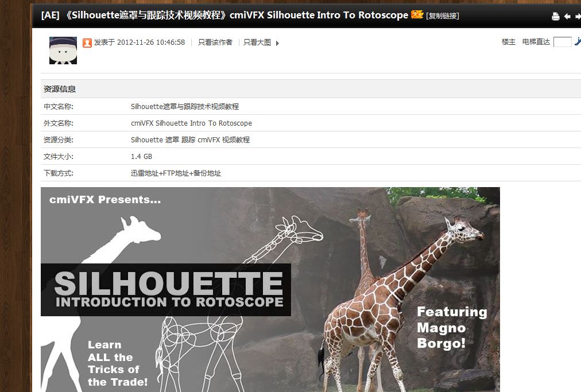Click the 电梯直达 label
This screenshot has height=392, width=581.
pyautogui.click(x=536, y=42)
